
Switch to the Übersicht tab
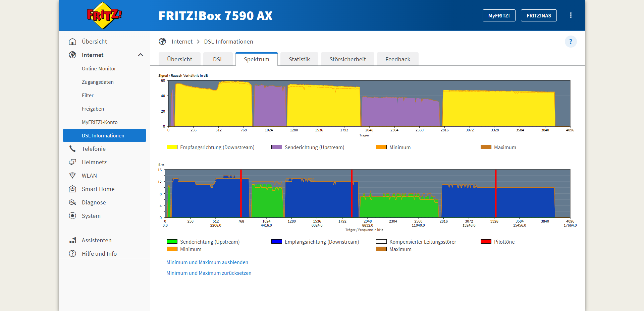(x=179, y=59)
